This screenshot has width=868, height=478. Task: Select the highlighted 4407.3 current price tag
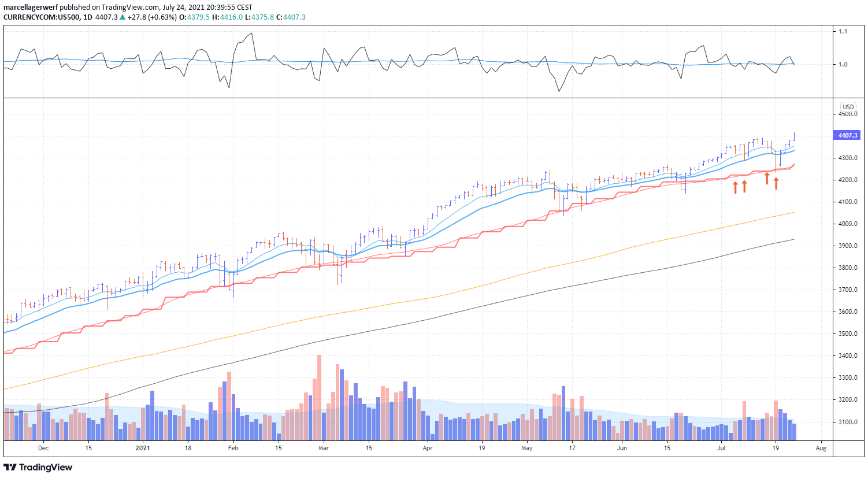point(847,135)
